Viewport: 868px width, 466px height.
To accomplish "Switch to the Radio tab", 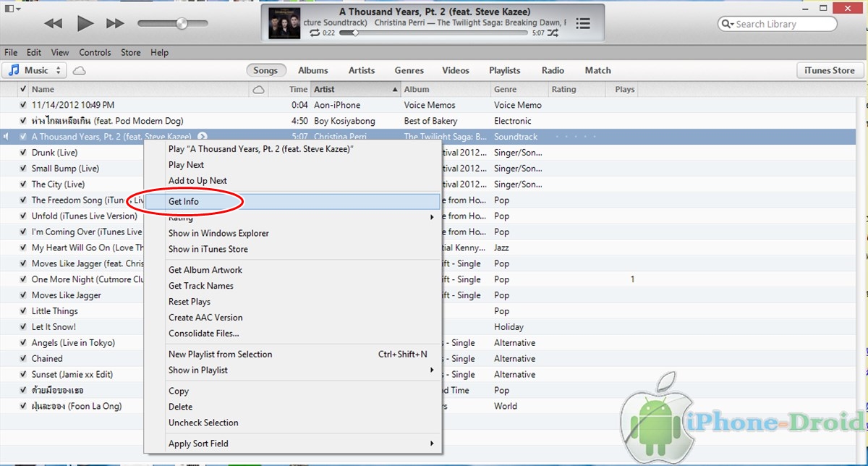I will tap(553, 70).
